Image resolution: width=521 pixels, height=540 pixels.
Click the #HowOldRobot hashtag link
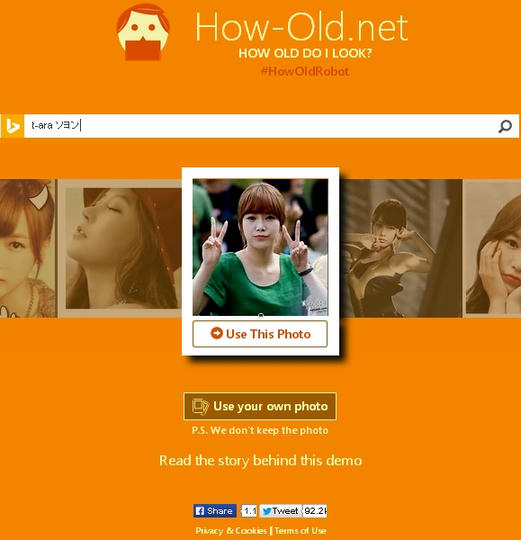[305, 71]
